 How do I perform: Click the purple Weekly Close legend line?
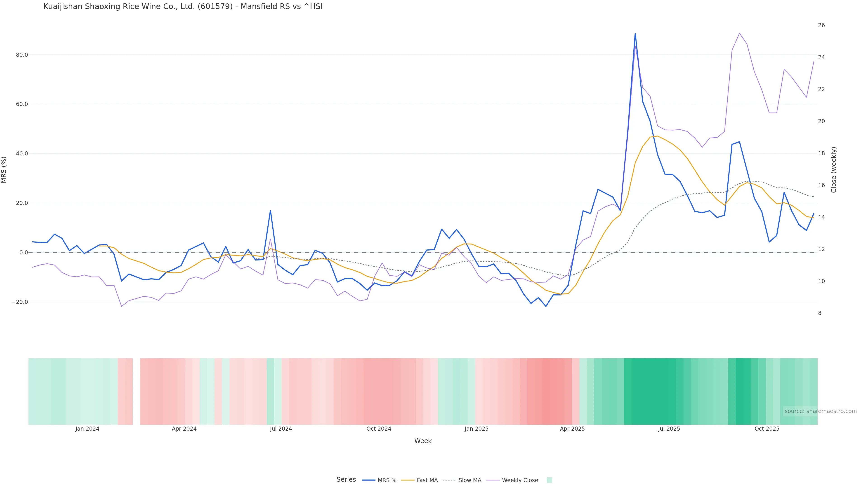(493, 480)
